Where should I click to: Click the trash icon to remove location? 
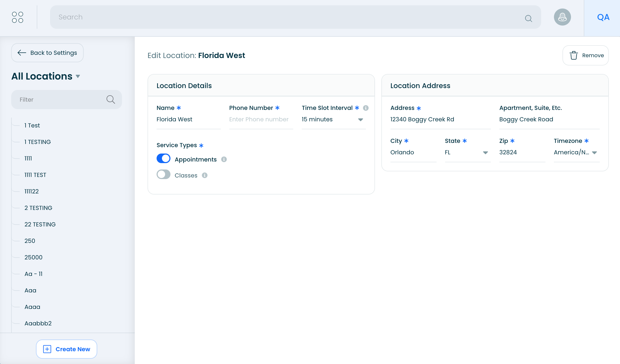pos(574,55)
